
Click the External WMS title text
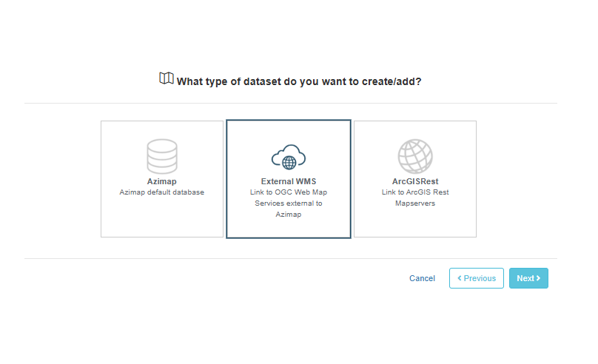[289, 181]
